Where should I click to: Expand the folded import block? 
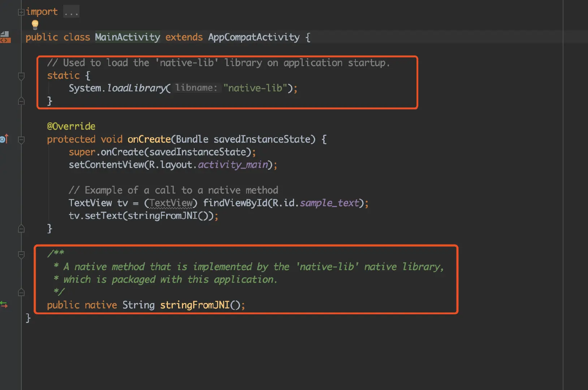[21, 12]
